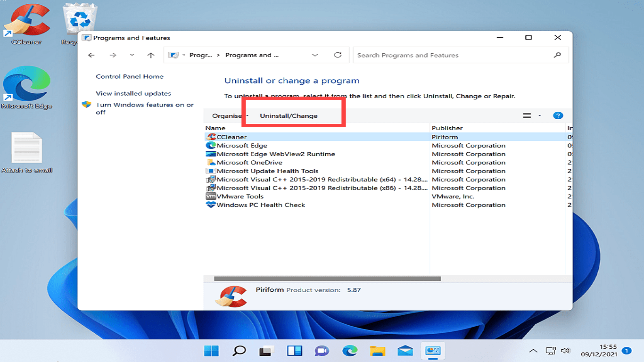Expand the Organise dropdown menu
This screenshot has width=644, height=362.
tap(230, 116)
